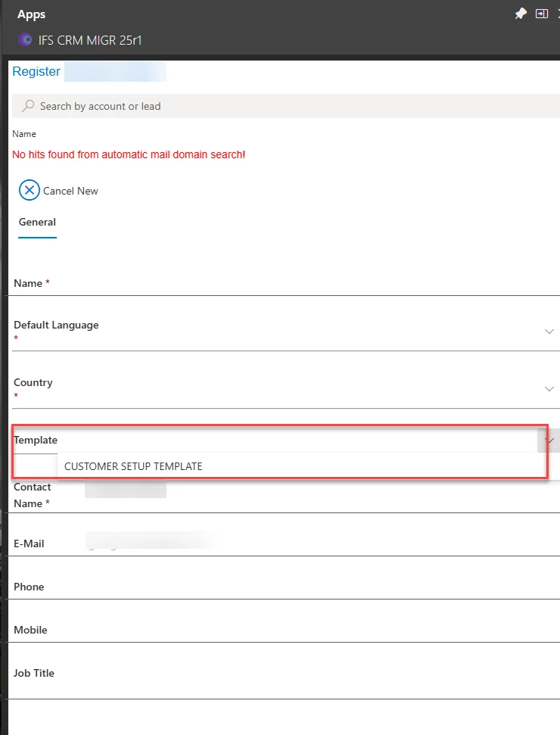The height and width of the screenshot is (735, 560).
Task: Click the Search by account or lead field
Action: (x=286, y=106)
